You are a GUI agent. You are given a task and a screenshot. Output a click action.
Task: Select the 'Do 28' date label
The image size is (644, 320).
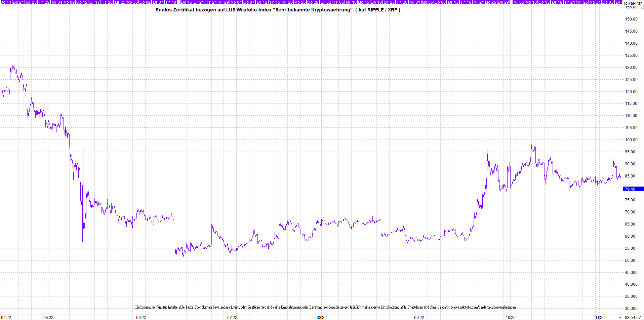(x=313, y=2)
